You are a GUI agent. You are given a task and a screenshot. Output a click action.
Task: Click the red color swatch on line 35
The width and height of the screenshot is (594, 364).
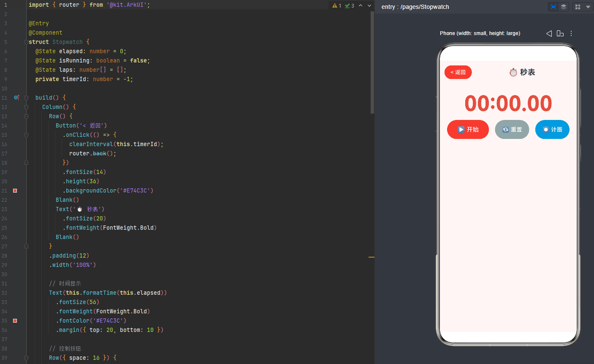pos(15,321)
